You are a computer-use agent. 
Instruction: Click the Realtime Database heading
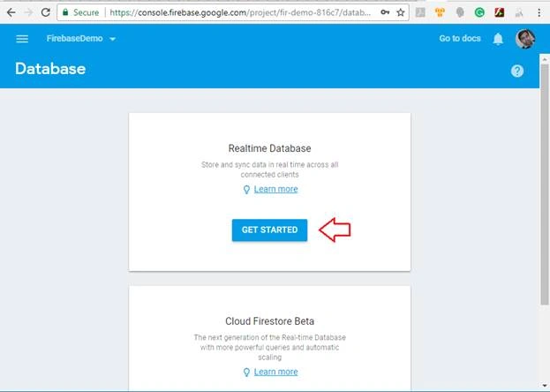coord(269,148)
